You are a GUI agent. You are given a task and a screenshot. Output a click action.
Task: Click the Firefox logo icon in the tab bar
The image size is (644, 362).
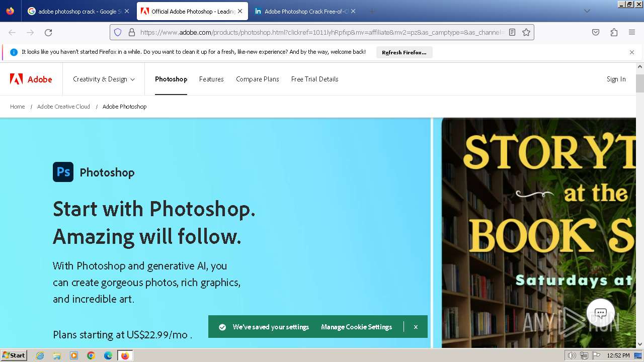tap(10, 11)
